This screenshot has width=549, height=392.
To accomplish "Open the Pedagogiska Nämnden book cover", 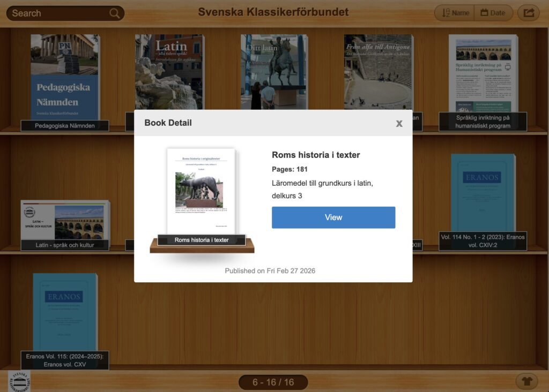I will pyautogui.click(x=65, y=77).
